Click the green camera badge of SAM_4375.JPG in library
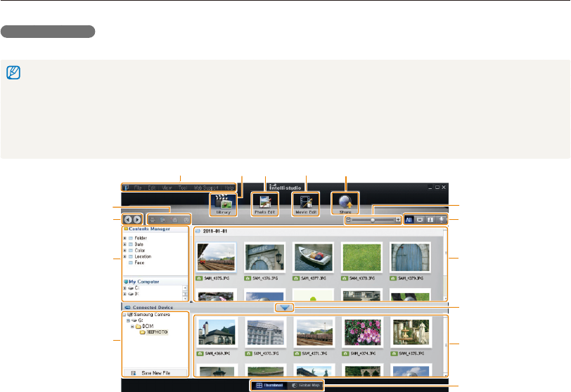Screen dimensions: 571x392 coord(199,278)
